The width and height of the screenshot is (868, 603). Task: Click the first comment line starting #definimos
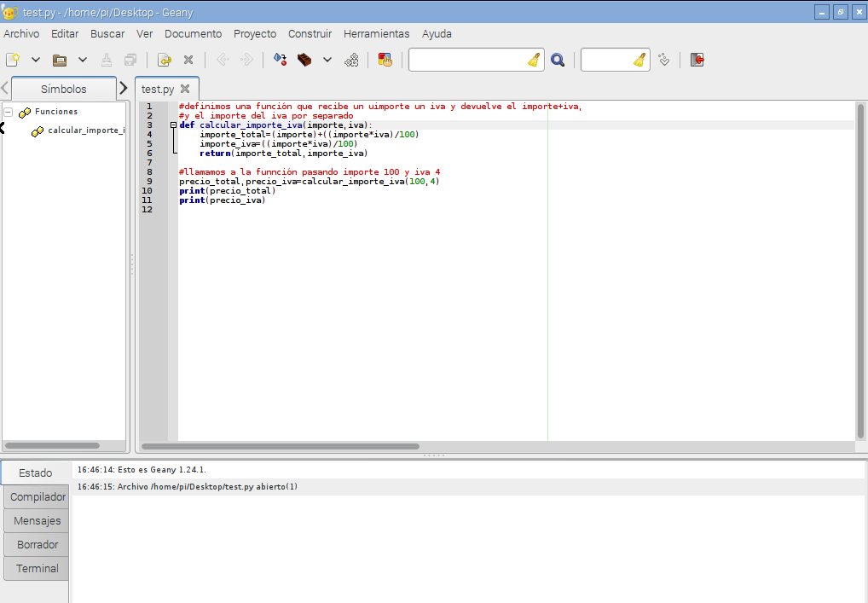pos(380,107)
